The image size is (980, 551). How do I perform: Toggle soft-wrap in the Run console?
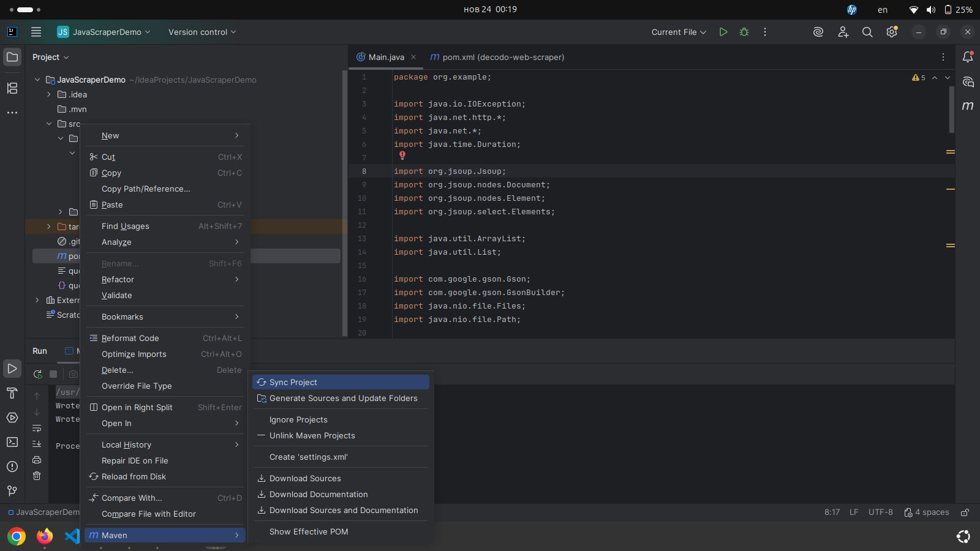37,428
